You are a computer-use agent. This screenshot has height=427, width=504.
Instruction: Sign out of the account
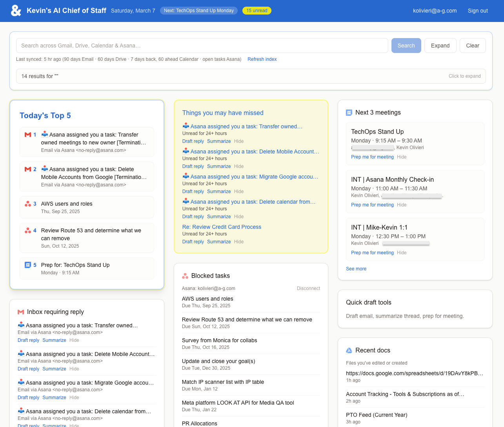(478, 11)
